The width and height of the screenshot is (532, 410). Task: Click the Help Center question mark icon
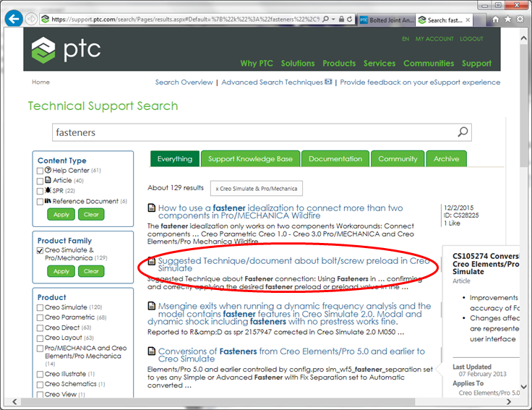pos(48,170)
